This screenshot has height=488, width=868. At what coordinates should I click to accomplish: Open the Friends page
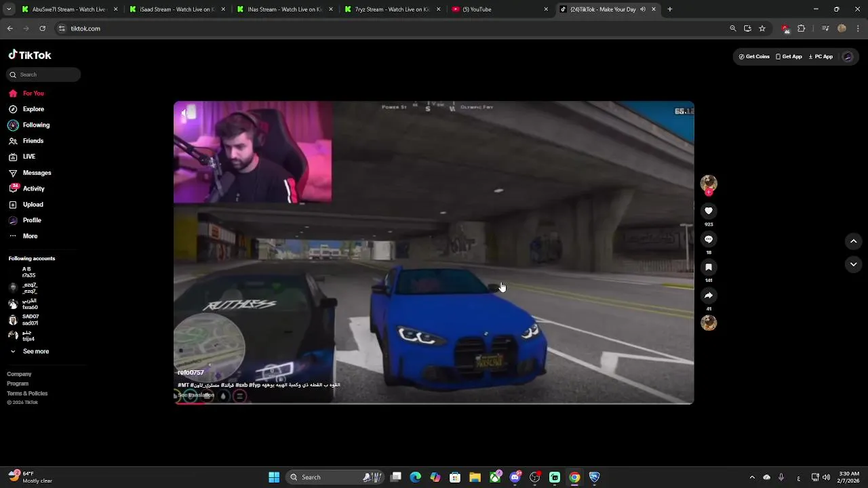[26, 141]
